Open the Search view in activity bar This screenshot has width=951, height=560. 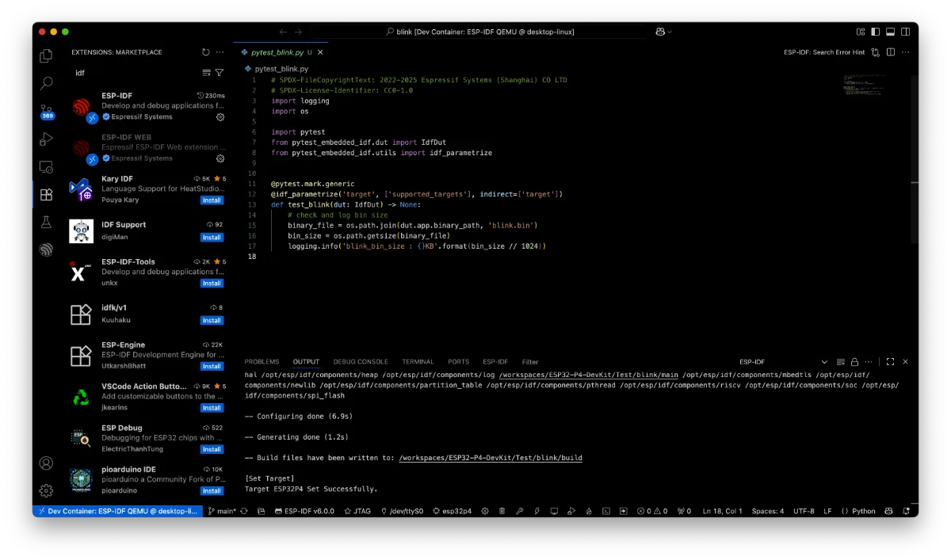[46, 83]
